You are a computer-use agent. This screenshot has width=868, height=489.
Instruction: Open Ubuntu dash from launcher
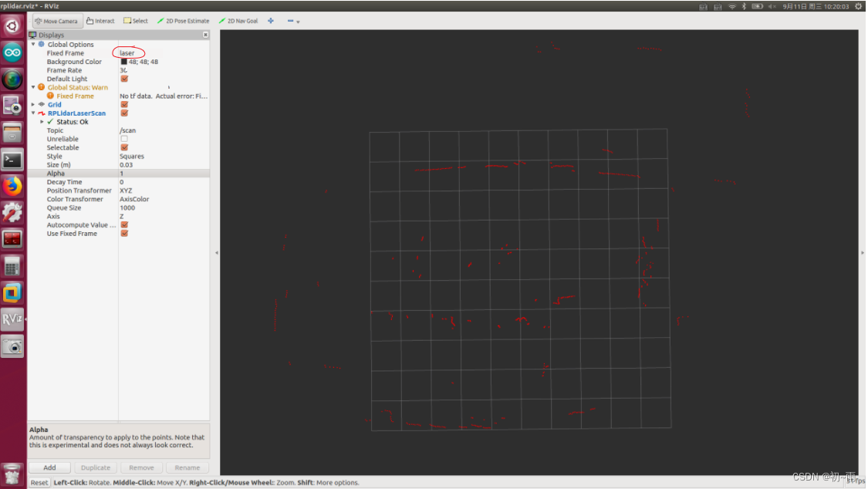(12, 26)
